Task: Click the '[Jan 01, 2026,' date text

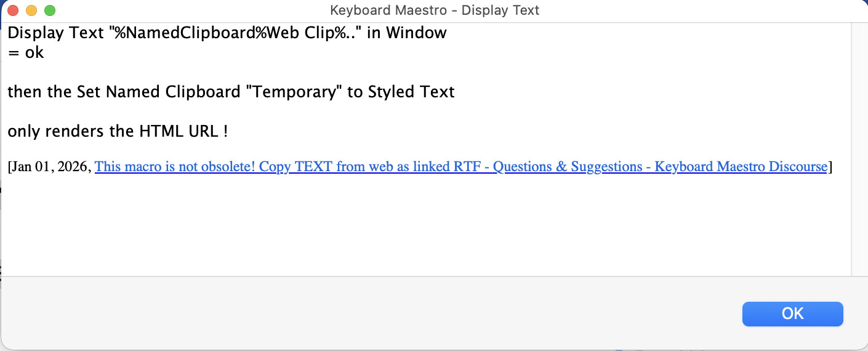Action: pyautogui.click(x=49, y=167)
